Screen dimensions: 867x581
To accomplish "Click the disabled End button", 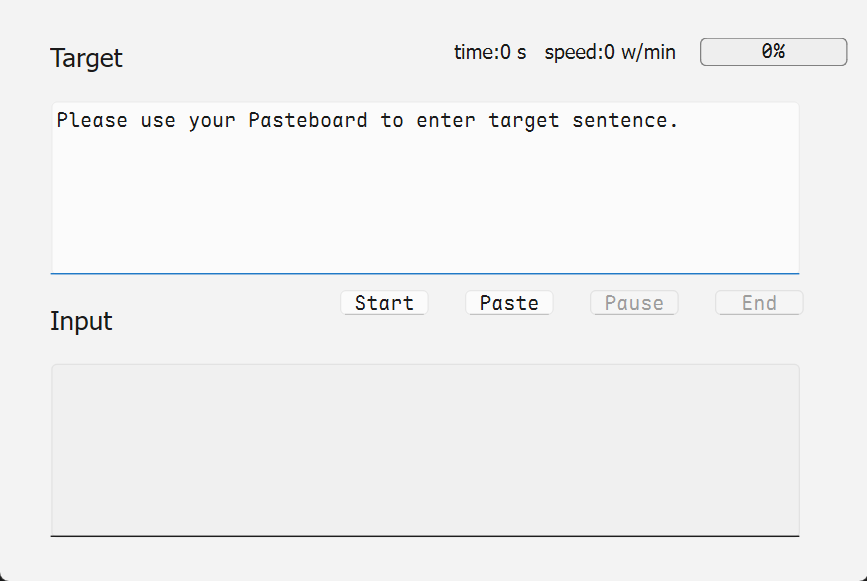I will point(759,303).
